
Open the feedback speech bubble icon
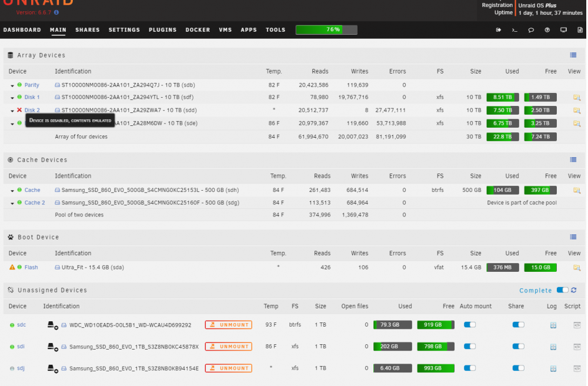(531, 30)
